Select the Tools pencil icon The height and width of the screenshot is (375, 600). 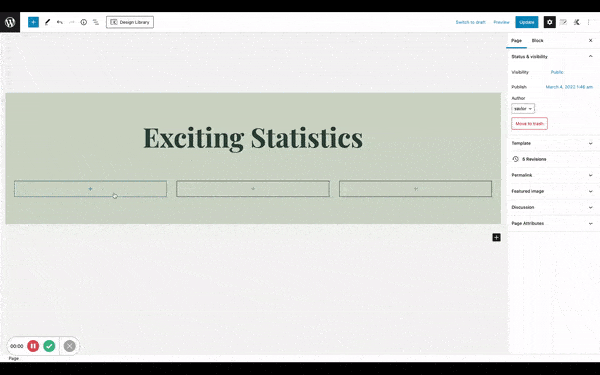(47, 22)
